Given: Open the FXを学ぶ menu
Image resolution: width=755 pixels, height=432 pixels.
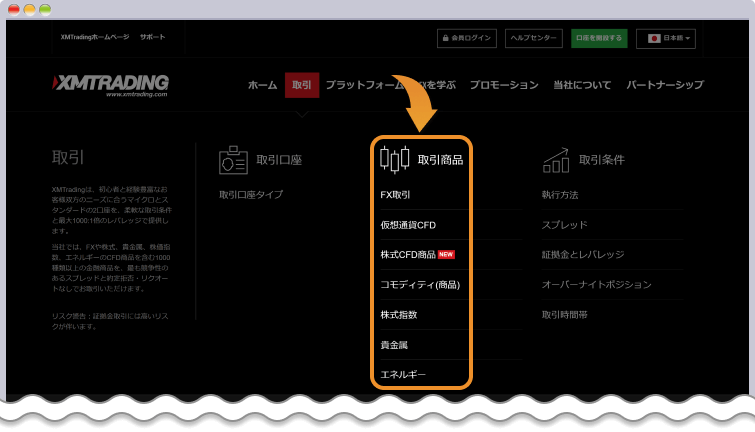Looking at the screenshot, I should coord(436,85).
